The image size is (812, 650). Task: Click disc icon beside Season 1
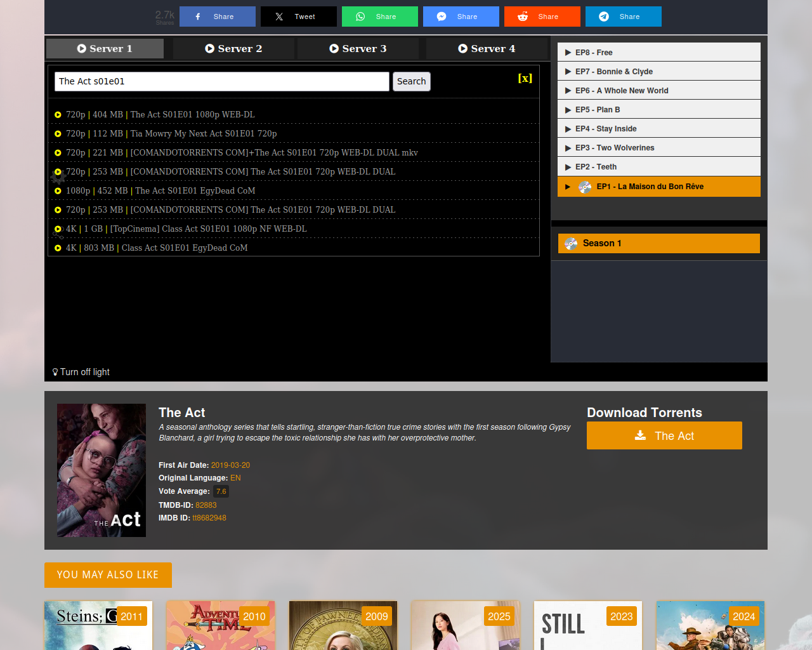[571, 243]
